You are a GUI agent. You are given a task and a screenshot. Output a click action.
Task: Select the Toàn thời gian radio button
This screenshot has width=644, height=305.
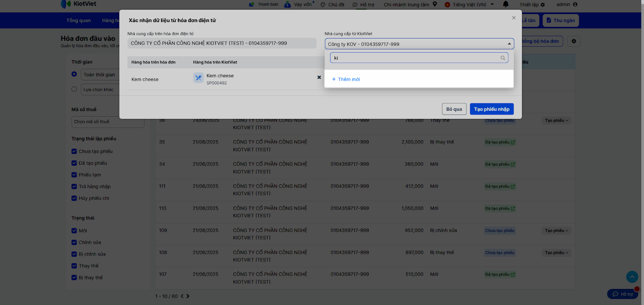[x=74, y=74]
